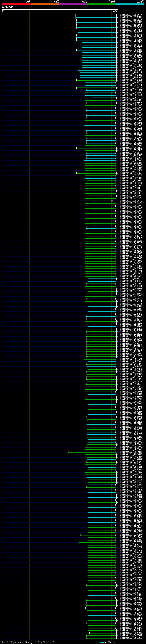Click the white query sequence bar

(60, 10)
